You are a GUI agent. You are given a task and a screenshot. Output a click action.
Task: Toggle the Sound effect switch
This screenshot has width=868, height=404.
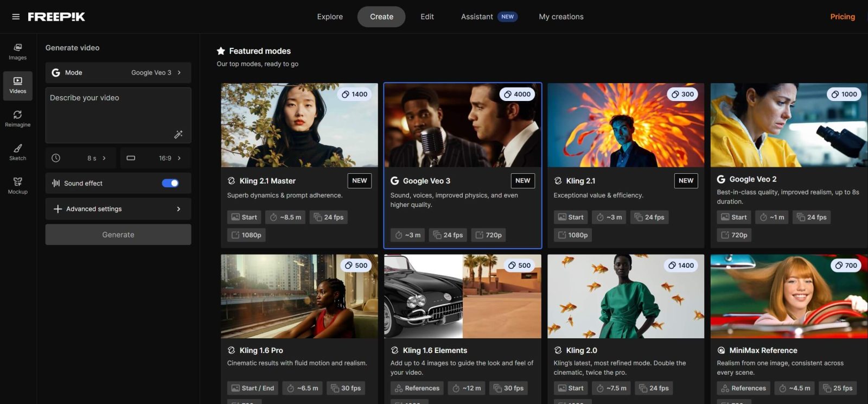pos(170,183)
